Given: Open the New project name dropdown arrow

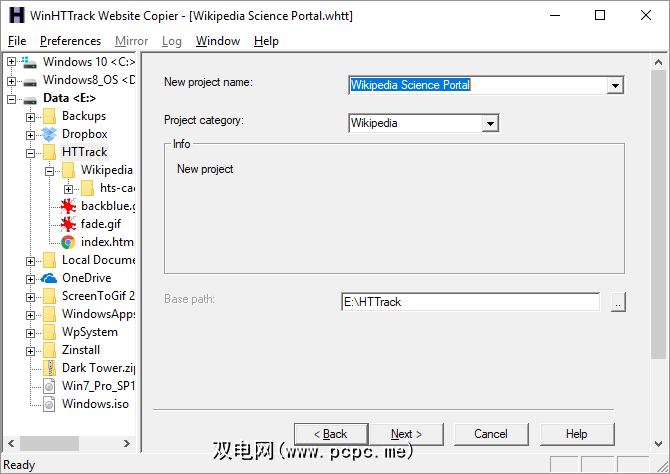Looking at the screenshot, I should 615,85.
